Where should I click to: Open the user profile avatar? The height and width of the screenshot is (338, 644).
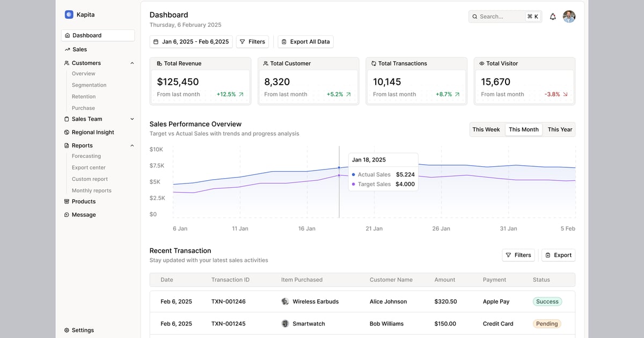[569, 17]
